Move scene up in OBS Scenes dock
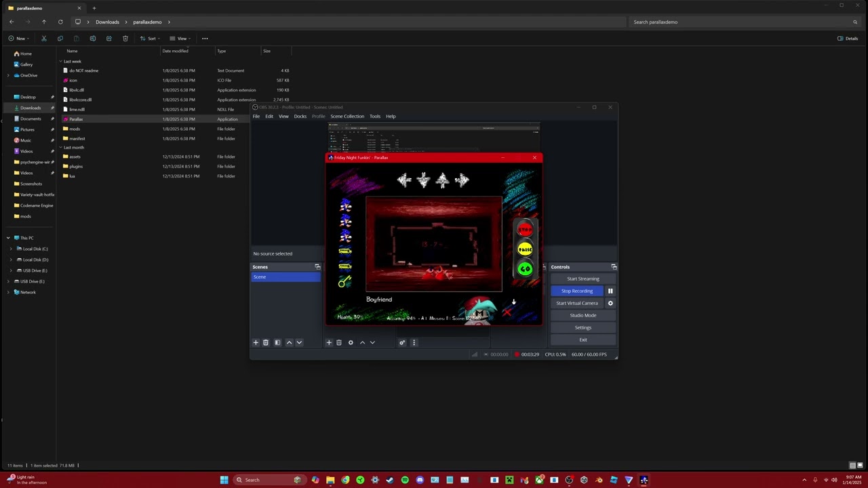 289,342
